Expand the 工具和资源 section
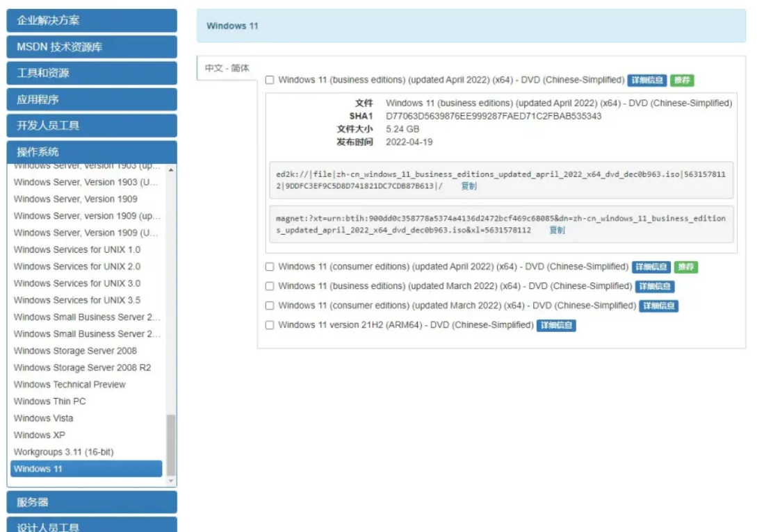 tap(92, 74)
